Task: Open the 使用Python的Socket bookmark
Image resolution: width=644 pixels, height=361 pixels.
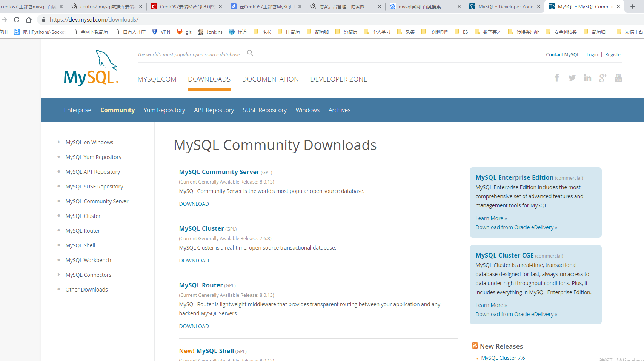Action: point(39,32)
